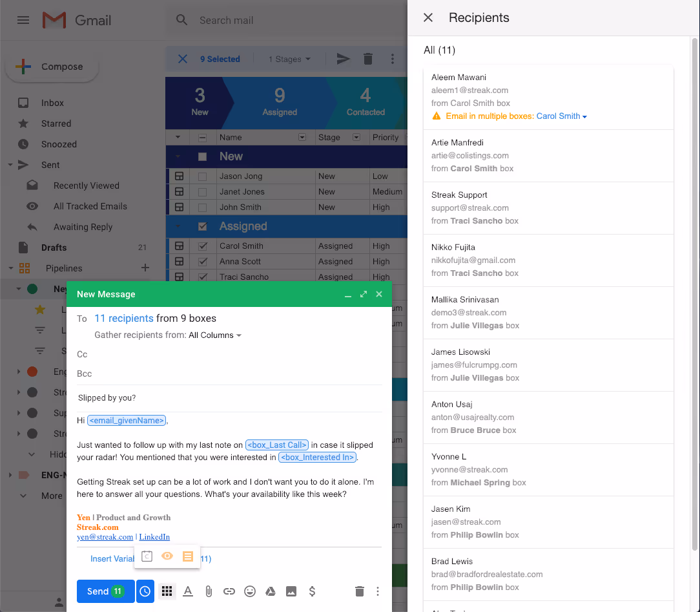
Task: Select the 4 Contacted stage arrow
Action: [365, 103]
